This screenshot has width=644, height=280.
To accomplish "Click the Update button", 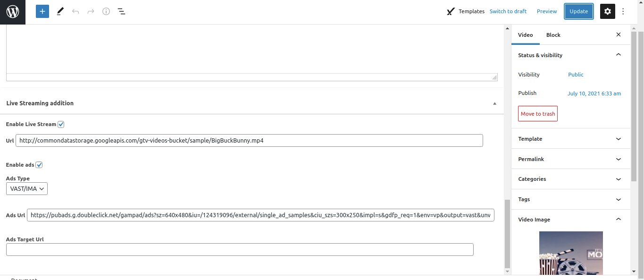I will [x=579, y=11].
